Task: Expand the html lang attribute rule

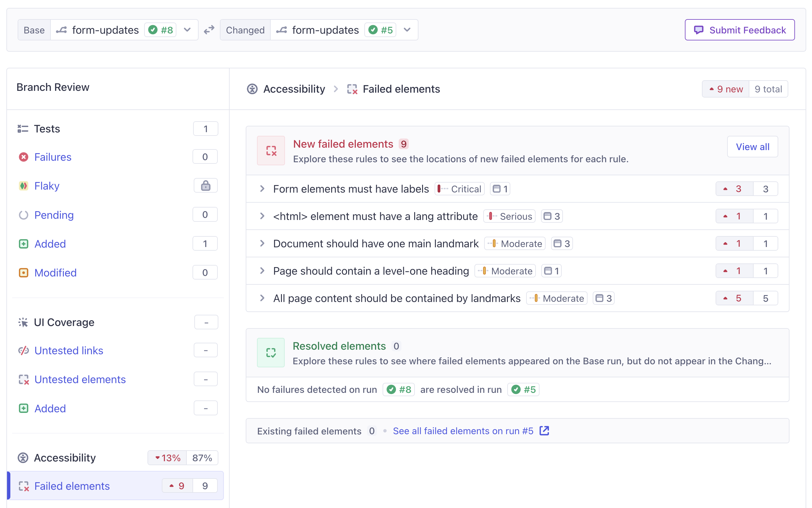Action: [x=262, y=216]
